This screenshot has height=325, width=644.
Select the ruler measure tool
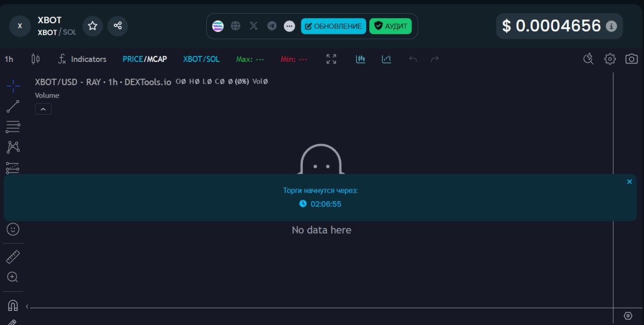pyautogui.click(x=13, y=257)
